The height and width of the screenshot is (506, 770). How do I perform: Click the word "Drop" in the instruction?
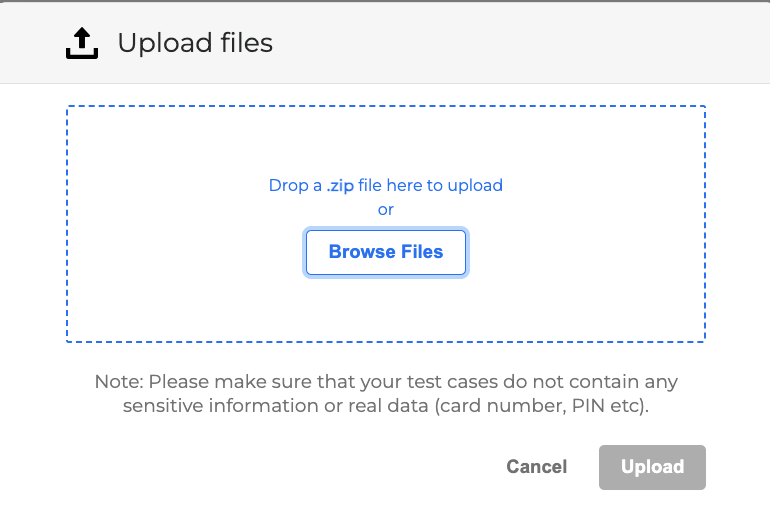tap(288, 185)
